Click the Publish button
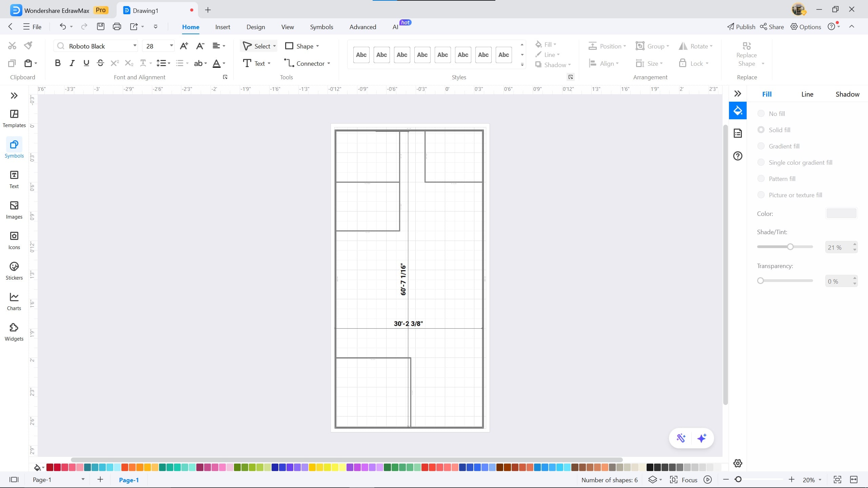 tap(741, 27)
